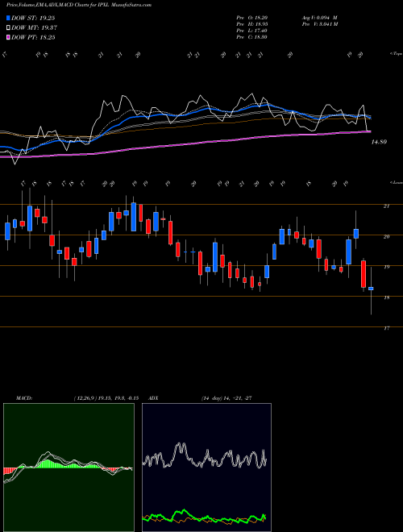The image size is (403, 532).
Task: Click the 19 price axis label
Action: pyautogui.click(x=386, y=267)
